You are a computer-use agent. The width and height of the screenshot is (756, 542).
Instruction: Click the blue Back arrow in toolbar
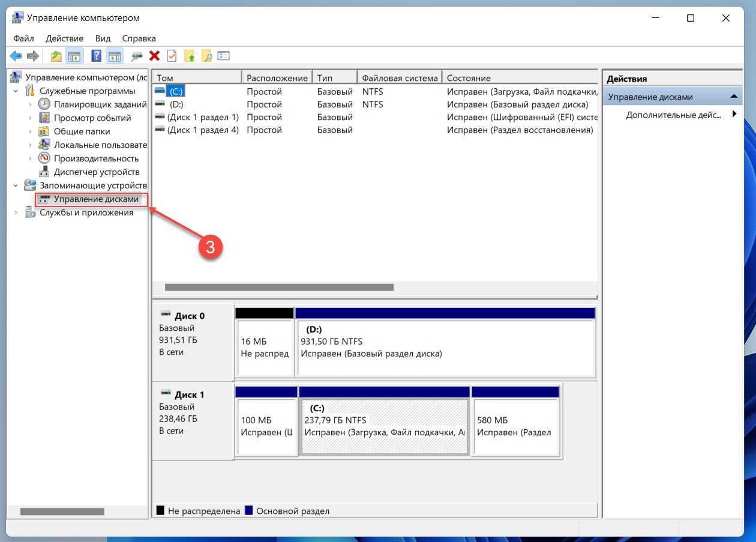point(16,56)
